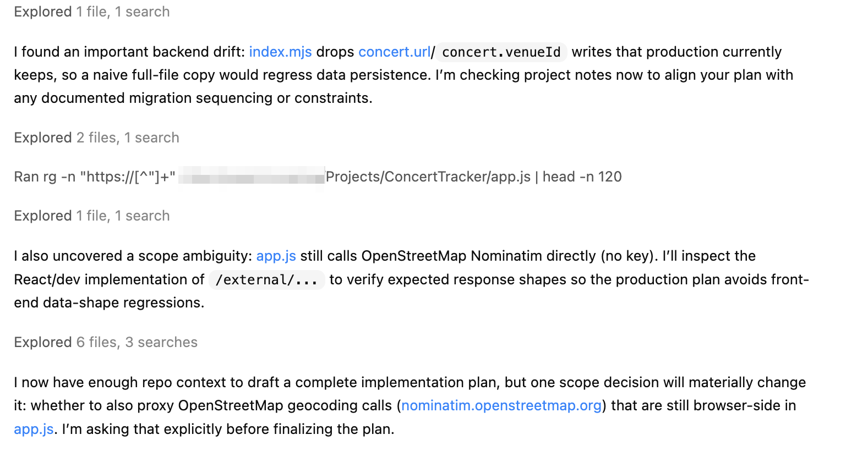The image size is (868, 451).
Task: Open app.js link in the final paragraph
Action: coord(34,429)
